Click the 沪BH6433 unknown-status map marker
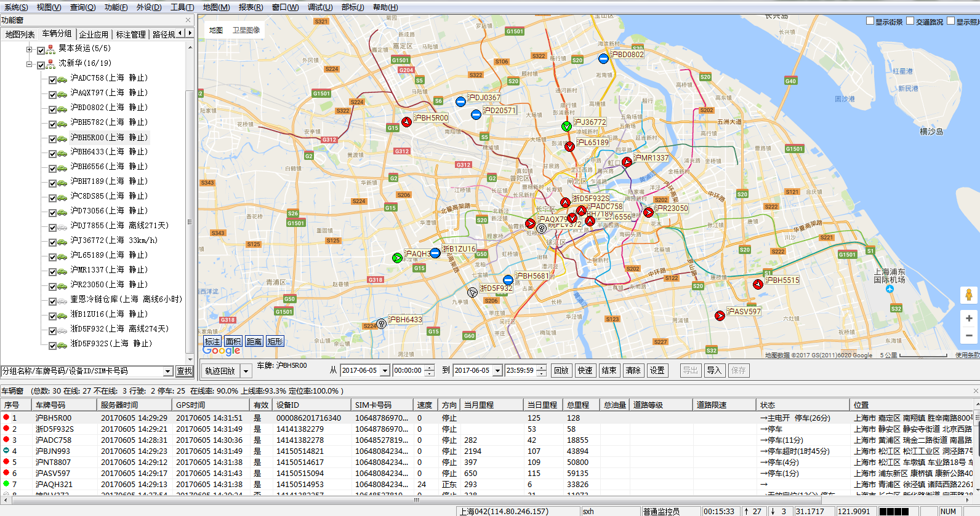The image size is (980, 516). 382,323
